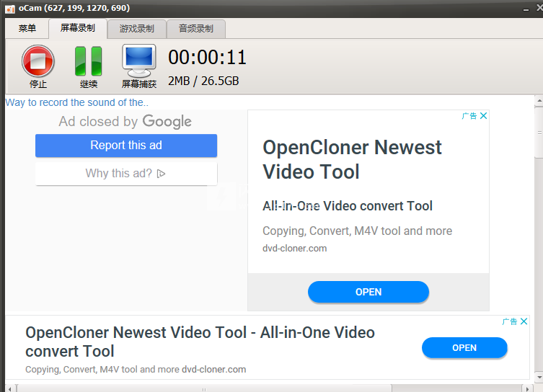The image size is (543, 392).
Task: Click the recording timer 00:00:11
Action: (207, 57)
